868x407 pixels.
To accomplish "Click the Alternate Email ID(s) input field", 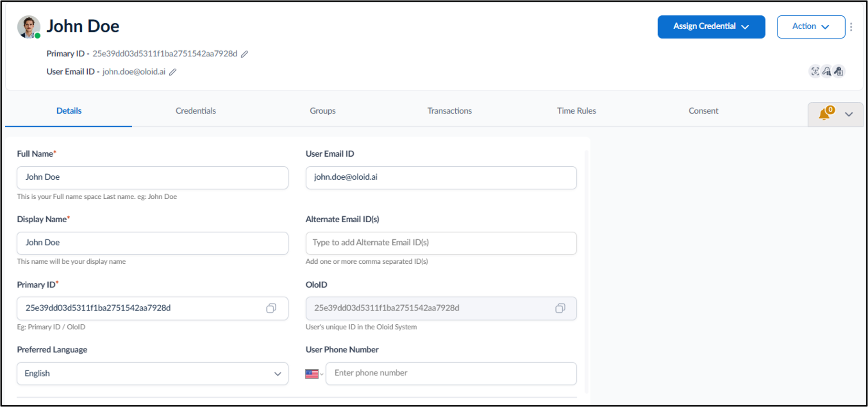I will coord(441,243).
